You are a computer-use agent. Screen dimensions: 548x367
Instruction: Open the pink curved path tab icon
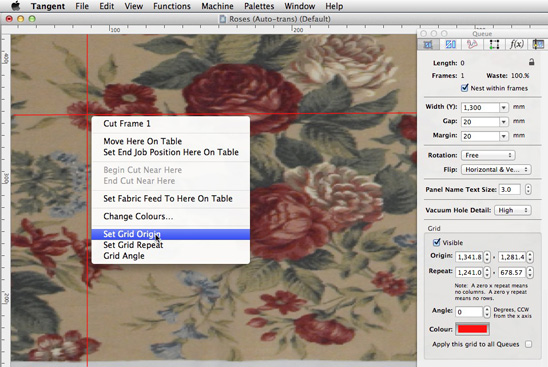pos(472,44)
